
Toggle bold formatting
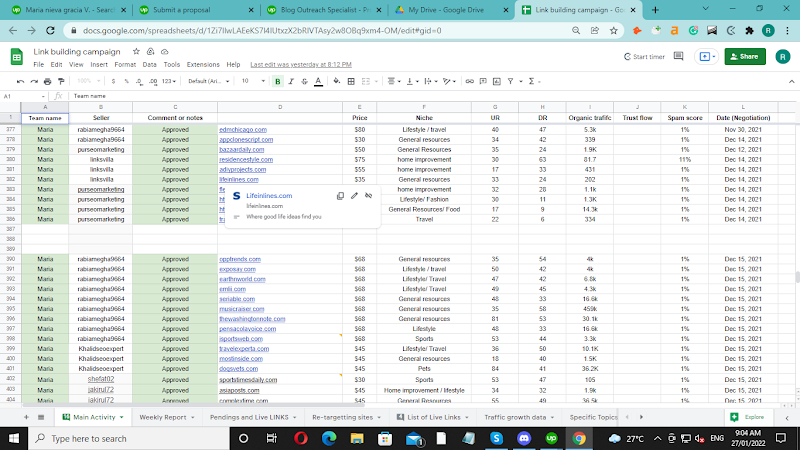coord(278,81)
